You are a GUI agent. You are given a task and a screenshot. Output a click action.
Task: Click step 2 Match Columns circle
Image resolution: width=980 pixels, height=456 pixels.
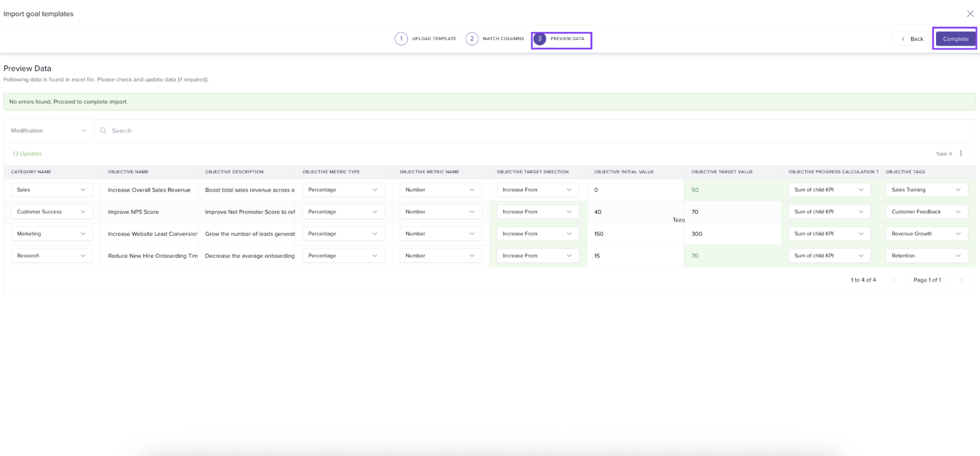(x=471, y=39)
